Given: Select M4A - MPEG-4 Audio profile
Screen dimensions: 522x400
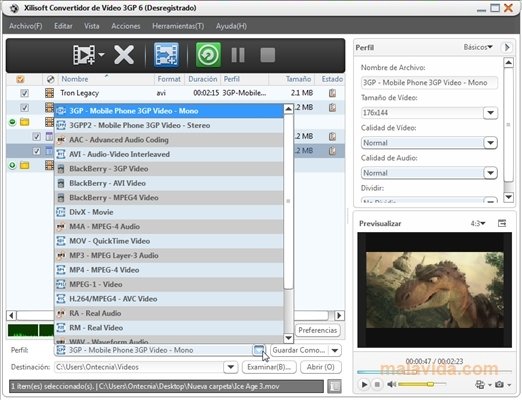Looking at the screenshot, I should (x=169, y=227).
